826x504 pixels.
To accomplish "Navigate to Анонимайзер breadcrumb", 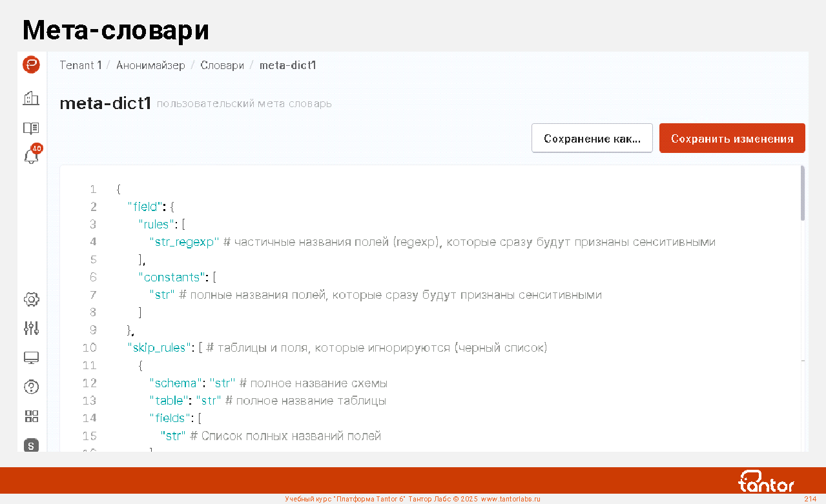I will tap(150, 65).
